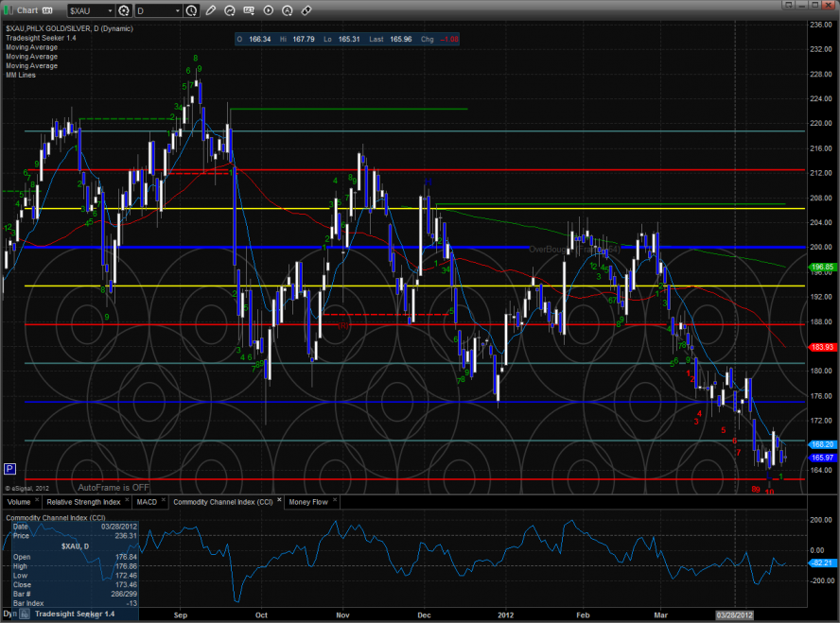Click the link badge next to Chart title
The image size is (840, 623).
tap(48, 10)
